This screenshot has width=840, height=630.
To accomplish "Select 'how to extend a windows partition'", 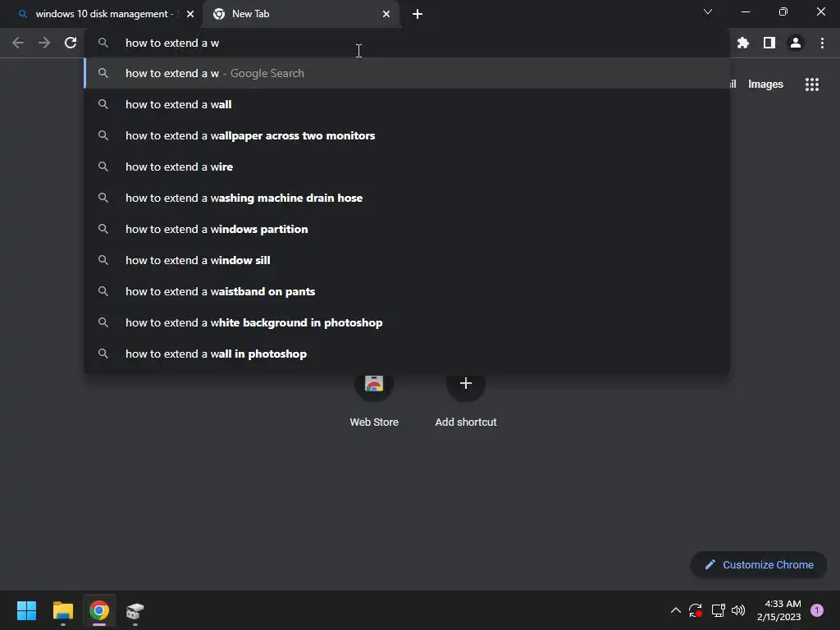I will [x=407, y=229].
